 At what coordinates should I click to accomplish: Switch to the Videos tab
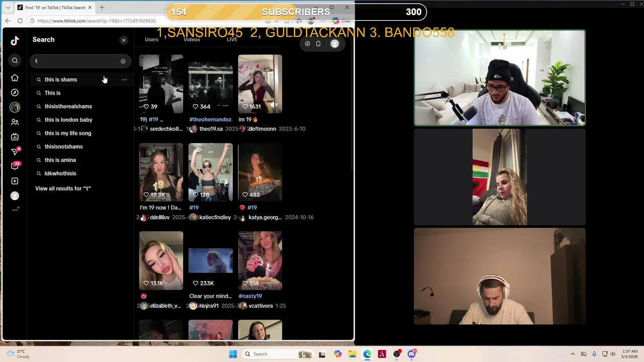point(192,39)
